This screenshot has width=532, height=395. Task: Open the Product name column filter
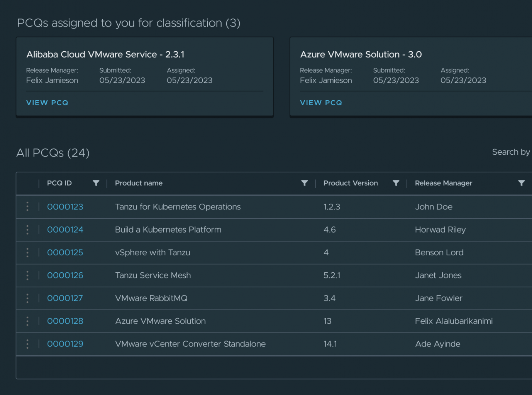point(305,183)
